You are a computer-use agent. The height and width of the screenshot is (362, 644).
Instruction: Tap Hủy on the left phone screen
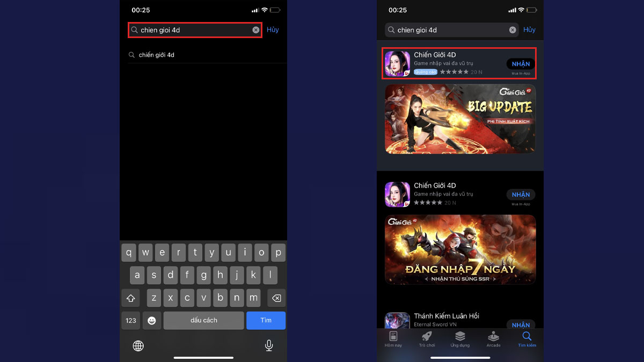click(x=273, y=30)
